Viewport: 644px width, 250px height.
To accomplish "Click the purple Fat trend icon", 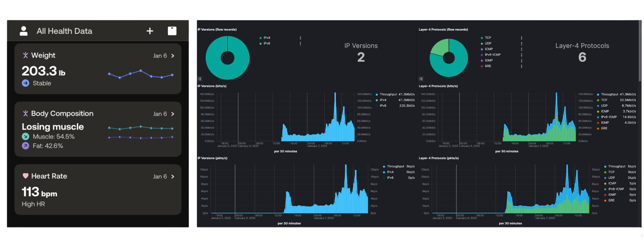I will (25, 146).
